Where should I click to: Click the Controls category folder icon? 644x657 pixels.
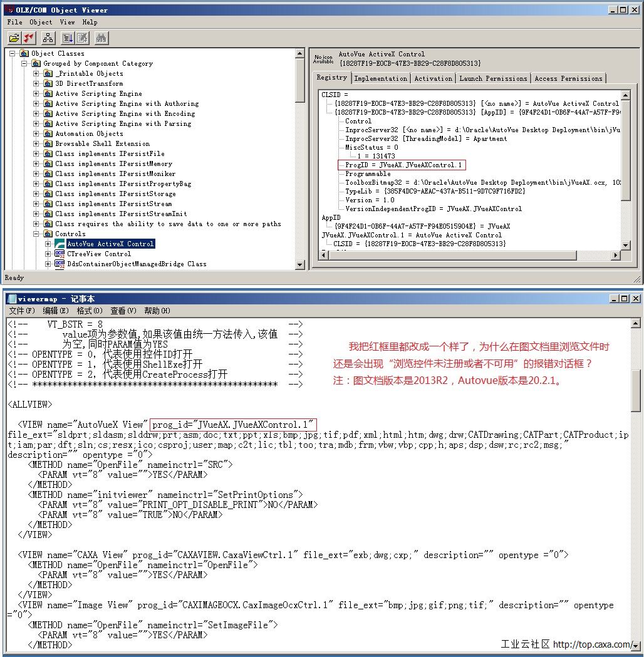[x=48, y=234]
